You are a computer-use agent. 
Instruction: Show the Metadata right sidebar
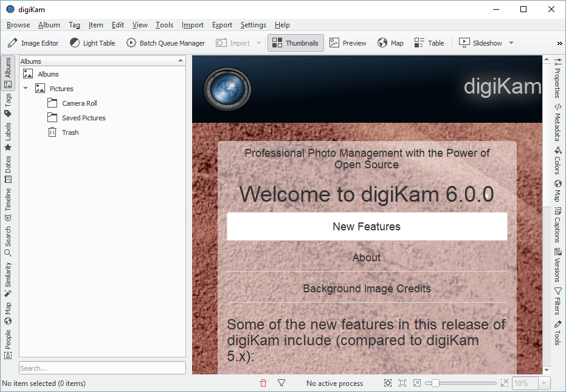tap(557, 122)
